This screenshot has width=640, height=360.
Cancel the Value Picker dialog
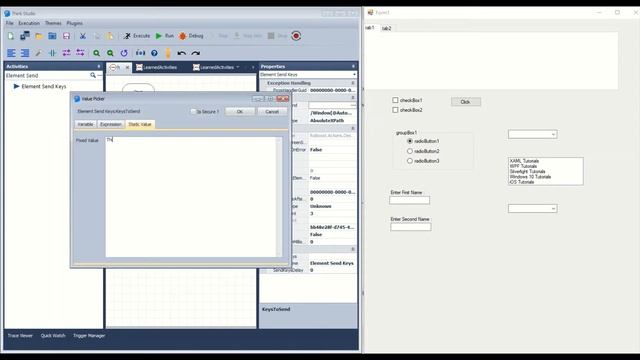pos(272,111)
